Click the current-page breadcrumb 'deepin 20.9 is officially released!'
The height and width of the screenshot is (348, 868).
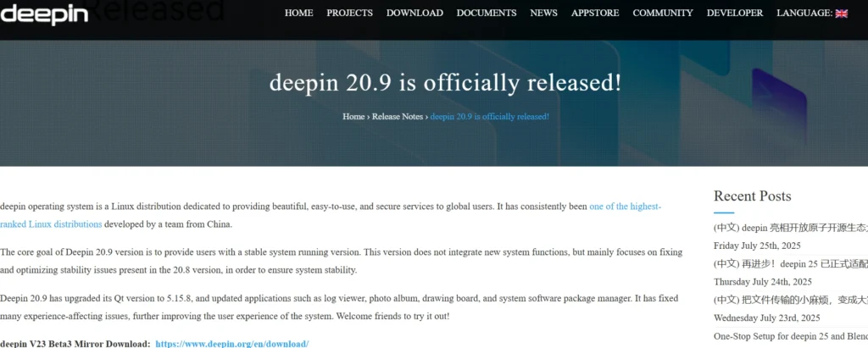pos(490,117)
